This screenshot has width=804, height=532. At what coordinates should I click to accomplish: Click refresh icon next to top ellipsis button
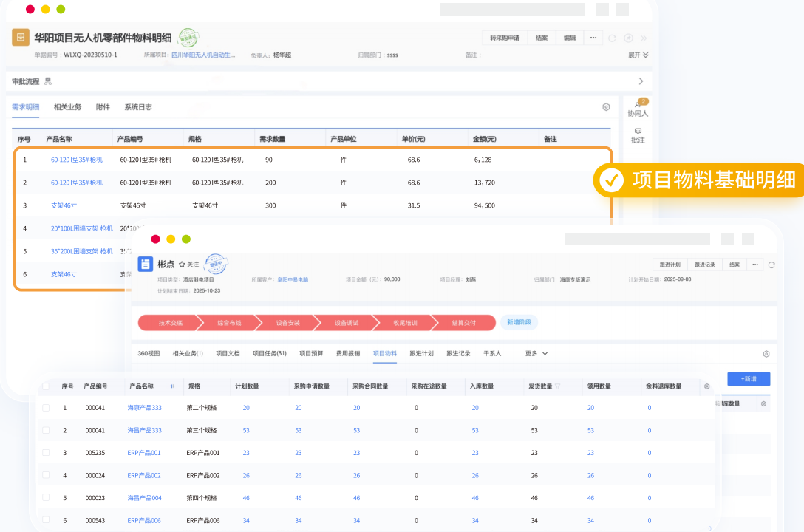pos(612,38)
